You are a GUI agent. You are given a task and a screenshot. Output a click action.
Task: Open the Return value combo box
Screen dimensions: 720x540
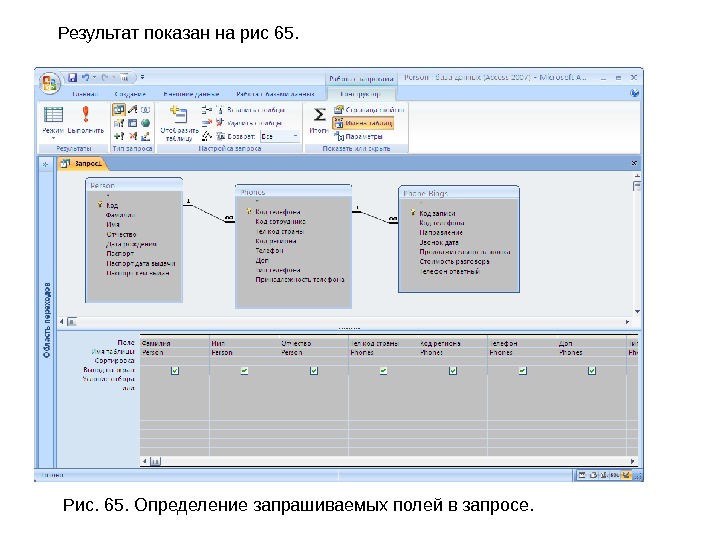click(x=280, y=136)
